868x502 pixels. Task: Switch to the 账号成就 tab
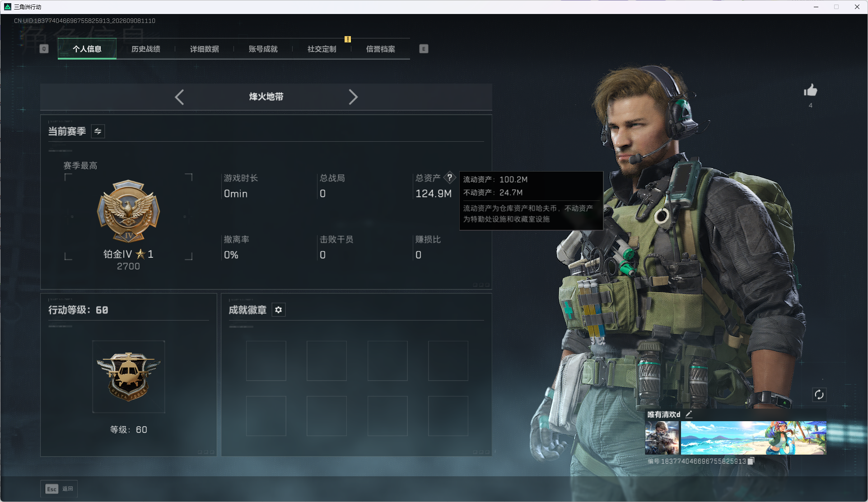[263, 49]
